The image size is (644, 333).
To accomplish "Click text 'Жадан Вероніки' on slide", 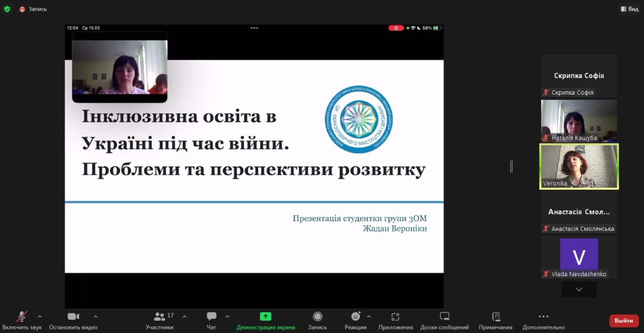I will (395, 229).
